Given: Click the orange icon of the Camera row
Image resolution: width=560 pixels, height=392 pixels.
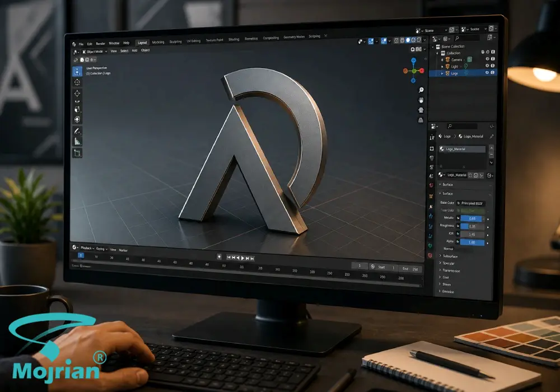Looking at the screenshot, I should [x=447, y=59].
